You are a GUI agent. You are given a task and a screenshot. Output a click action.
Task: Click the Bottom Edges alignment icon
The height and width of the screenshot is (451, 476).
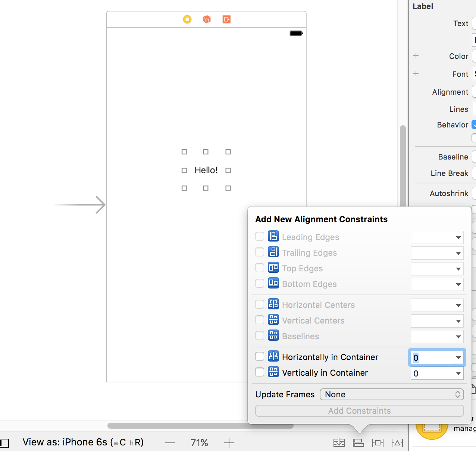tap(273, 283)
